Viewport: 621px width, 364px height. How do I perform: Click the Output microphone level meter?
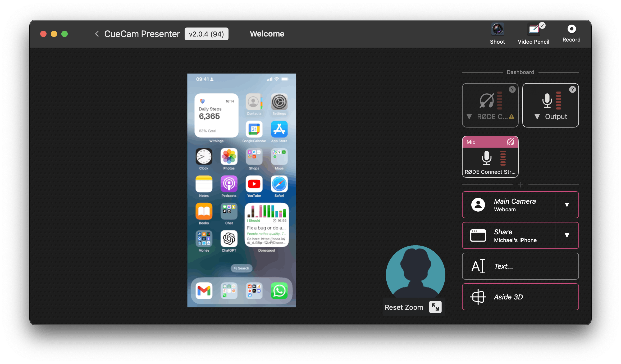(x=559, y=100)
